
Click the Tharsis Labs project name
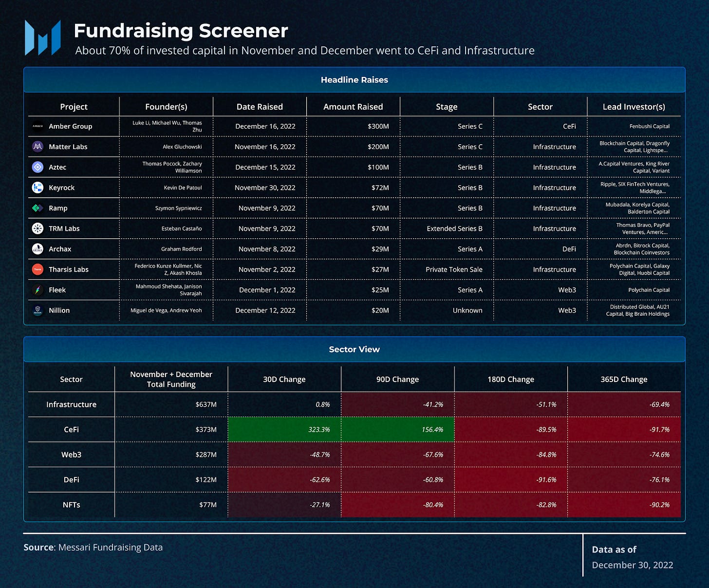[x=69, y=269]
